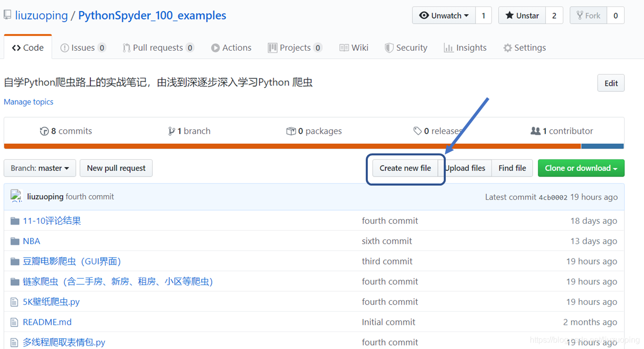Open the Code tab
This screenshot has height=349, width=644.
click(x=28, y=47)
